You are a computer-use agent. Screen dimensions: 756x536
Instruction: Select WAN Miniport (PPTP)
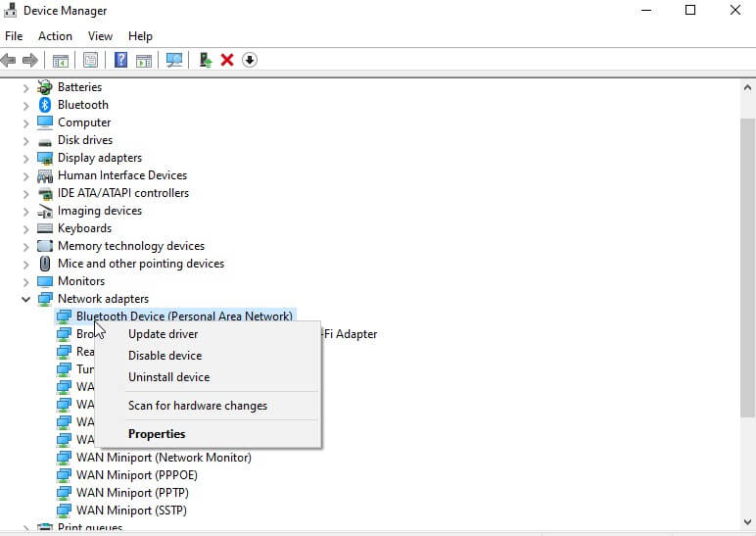[x=132, y=493]
